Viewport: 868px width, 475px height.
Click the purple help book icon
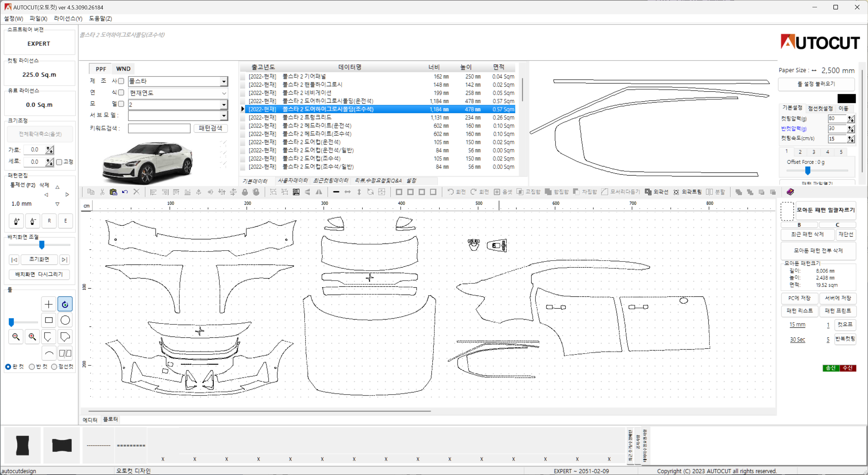click(790, 192)
